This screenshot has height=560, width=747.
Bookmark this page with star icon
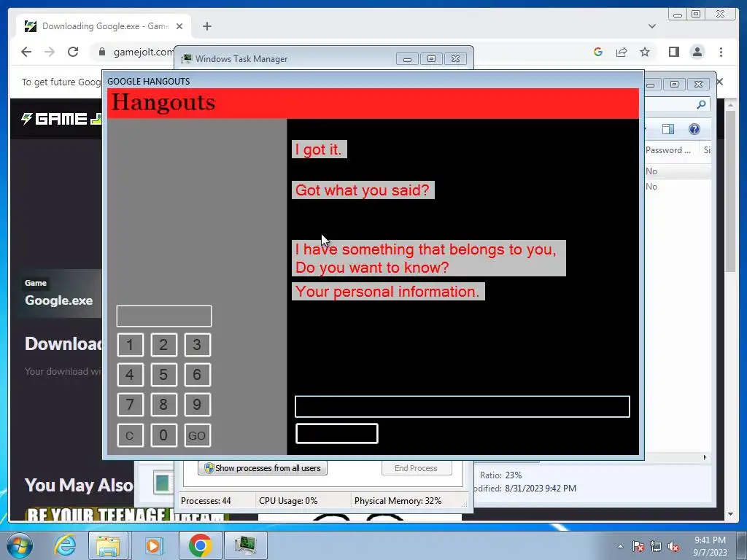pyautogui.click(x=645, y=52)
